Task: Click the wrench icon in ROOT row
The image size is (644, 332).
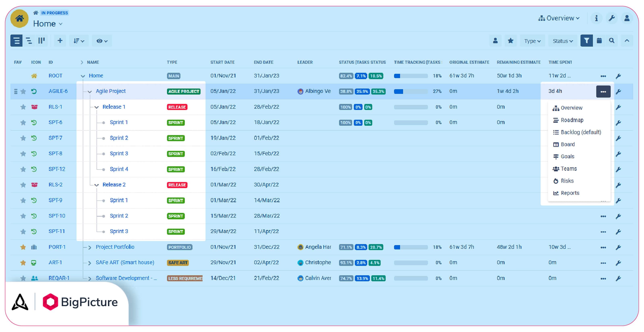Action: coord(618,76)
